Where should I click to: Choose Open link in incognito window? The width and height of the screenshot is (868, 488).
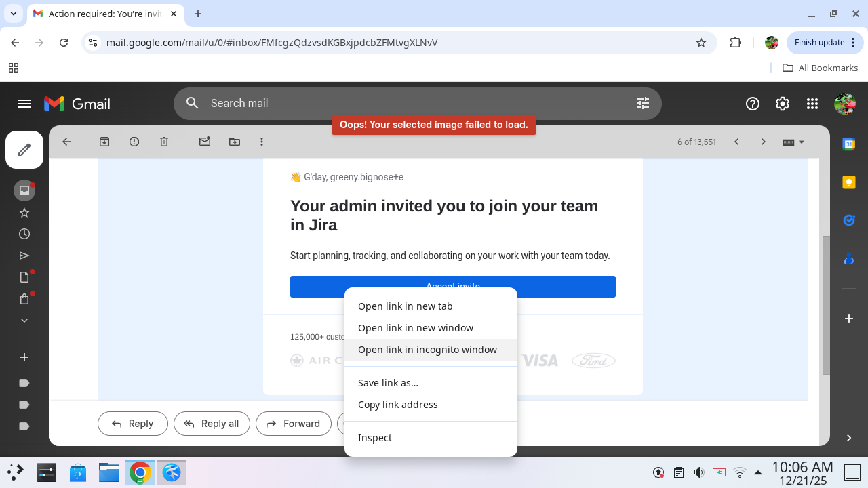click(x=431, y=350)
